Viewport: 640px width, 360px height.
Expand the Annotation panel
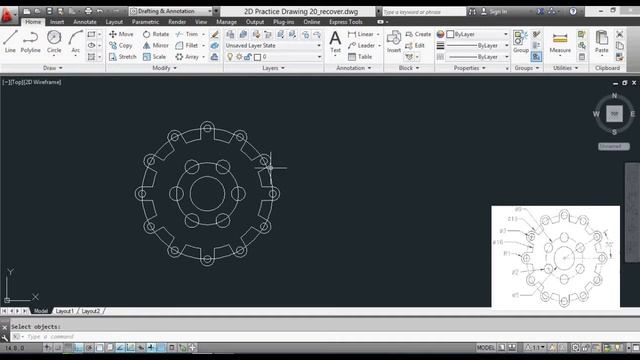353,68
